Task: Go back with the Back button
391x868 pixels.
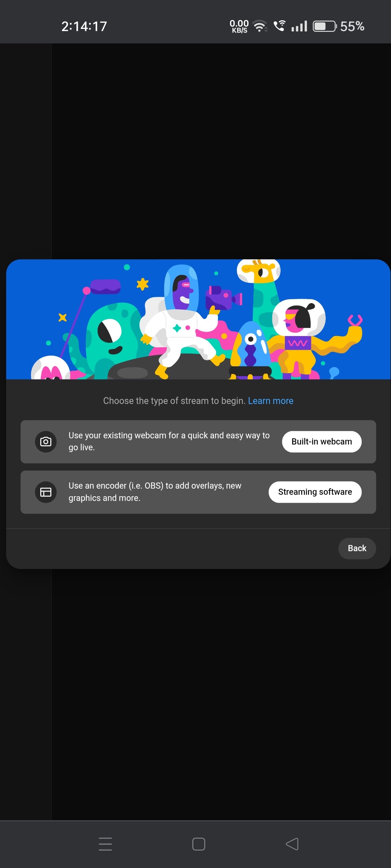Action: tap(357, 548)
